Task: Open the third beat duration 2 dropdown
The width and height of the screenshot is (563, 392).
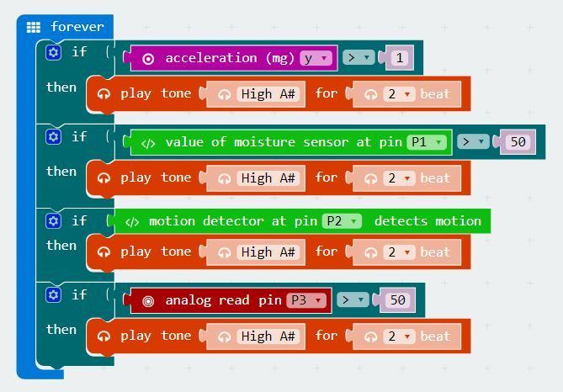Action: tap(399, 252)
